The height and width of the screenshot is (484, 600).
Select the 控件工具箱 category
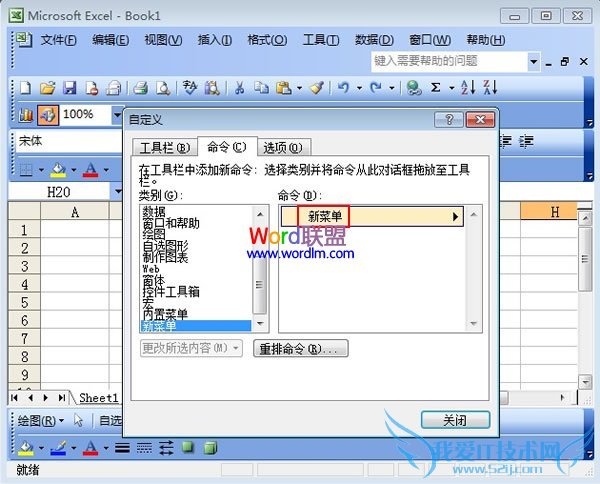pyautogui.click(x=196, y=292)
